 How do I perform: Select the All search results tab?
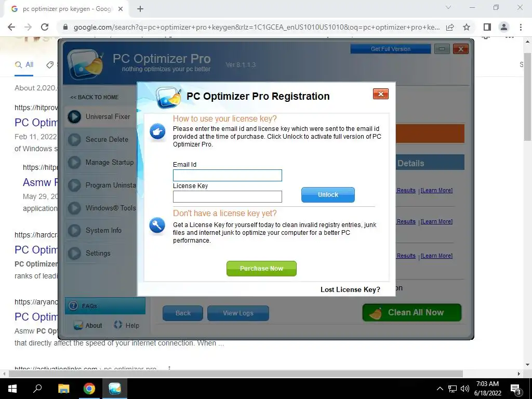(x=24, y=65)
